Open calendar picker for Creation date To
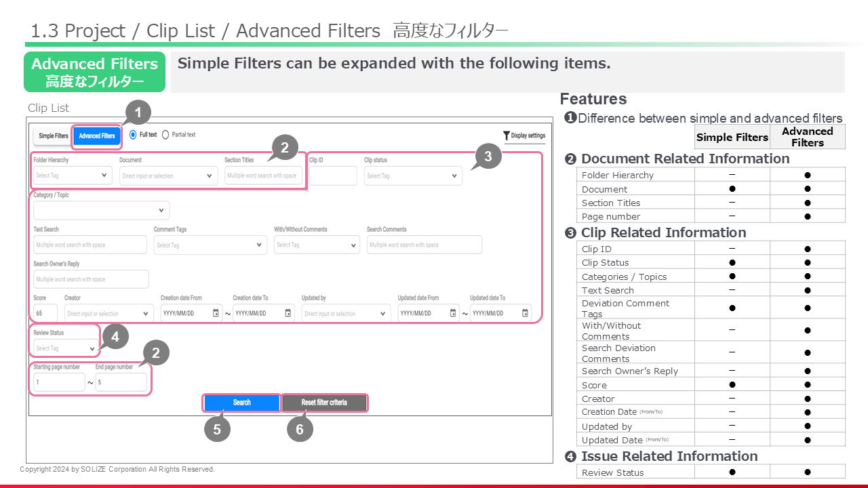Screen dimensions: 868x488 (288, 313)
